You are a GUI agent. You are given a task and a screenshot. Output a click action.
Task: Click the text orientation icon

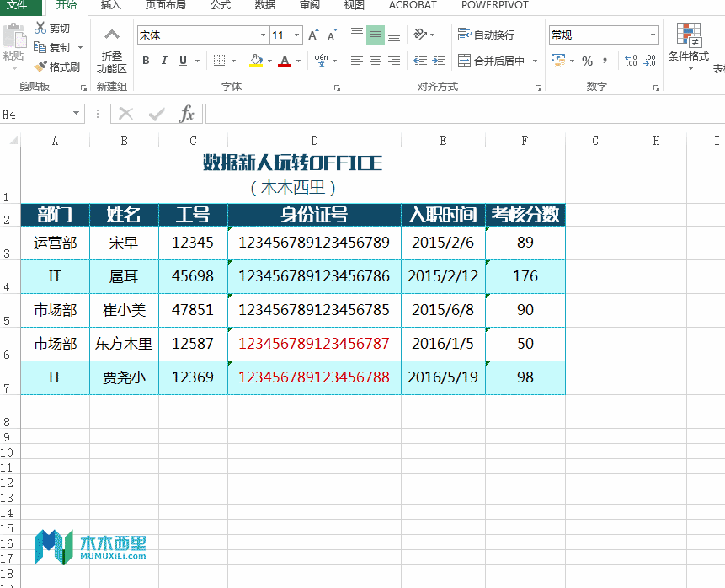[x=420, y=35]
